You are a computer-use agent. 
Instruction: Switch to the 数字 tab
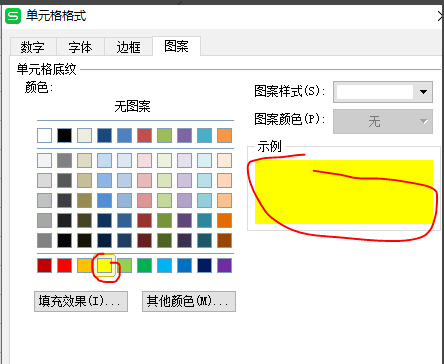point(32,47)
